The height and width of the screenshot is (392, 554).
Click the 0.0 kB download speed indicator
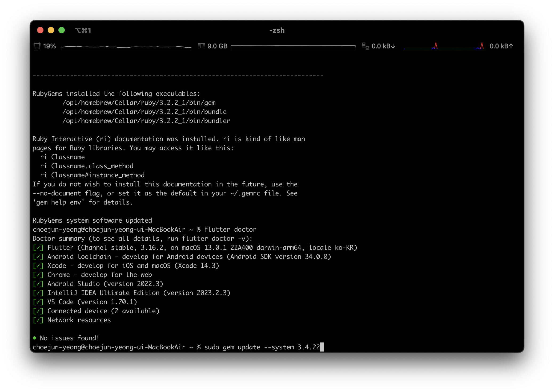(383, 46)
